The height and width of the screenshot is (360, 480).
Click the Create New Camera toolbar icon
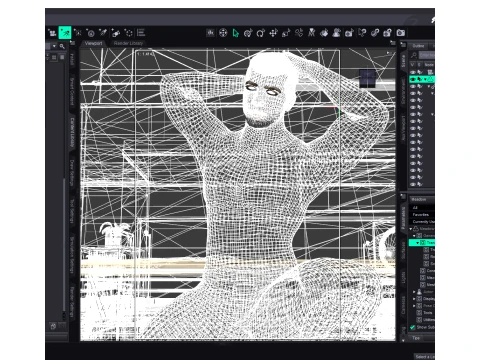52,33
